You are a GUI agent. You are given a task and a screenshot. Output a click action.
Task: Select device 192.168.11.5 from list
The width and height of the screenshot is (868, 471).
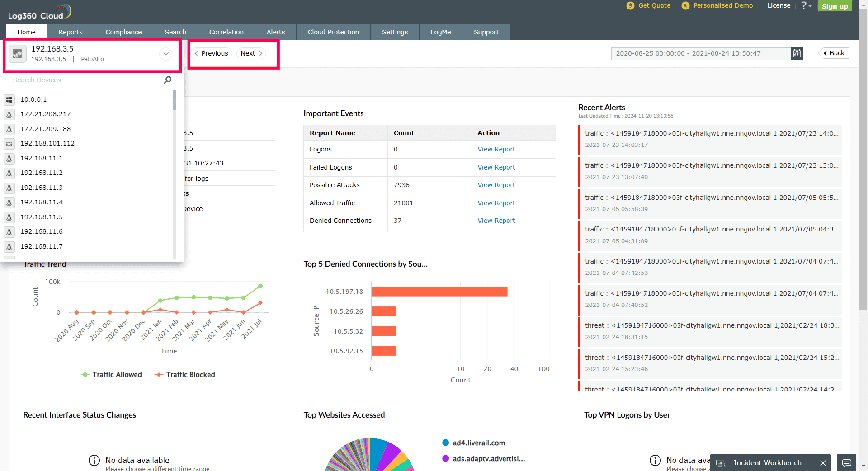point(42,217)
